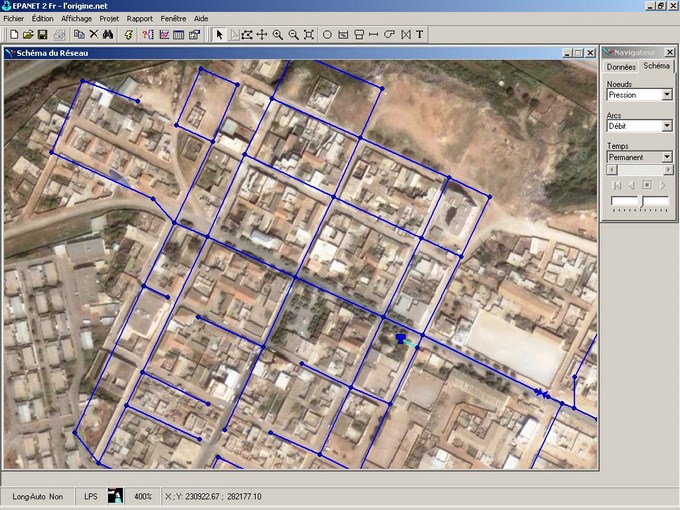Open the Noeuds Pression dropdown
680x510 pixels.
667,95
